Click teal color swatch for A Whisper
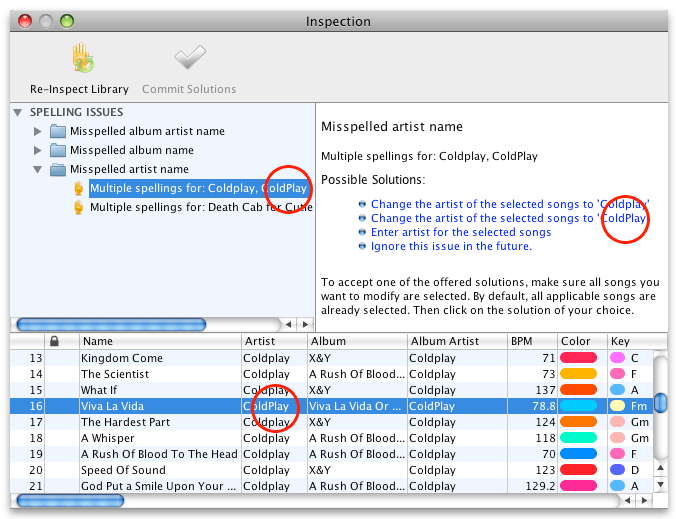Image resolution: width=678 pixels, height=519 pixels. (578, 438)
